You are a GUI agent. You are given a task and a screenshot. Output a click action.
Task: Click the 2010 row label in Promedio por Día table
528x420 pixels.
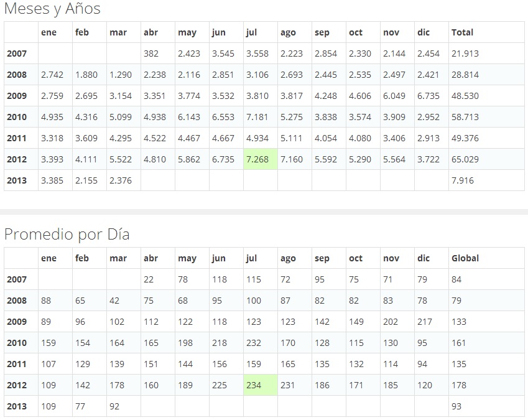17,343
